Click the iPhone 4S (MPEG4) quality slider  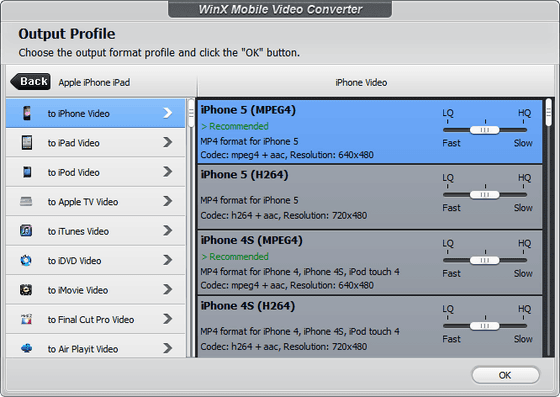485,260
